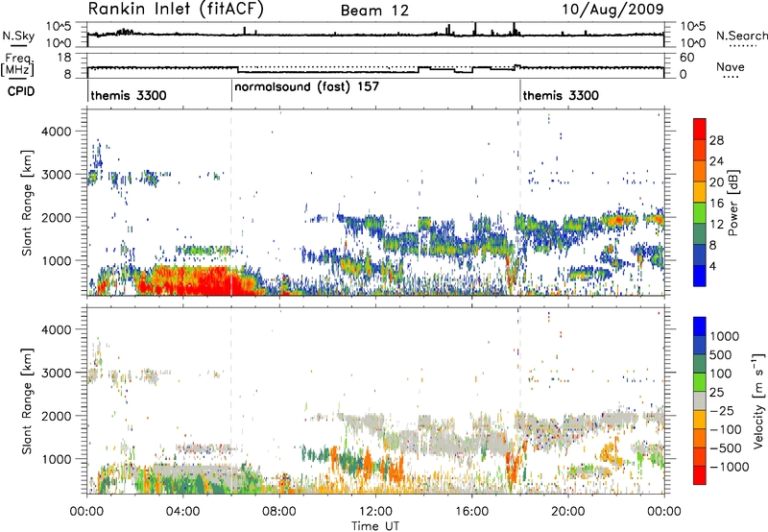
Task: Click the "N.Search" legend label
Action: (x=741, y=36)
